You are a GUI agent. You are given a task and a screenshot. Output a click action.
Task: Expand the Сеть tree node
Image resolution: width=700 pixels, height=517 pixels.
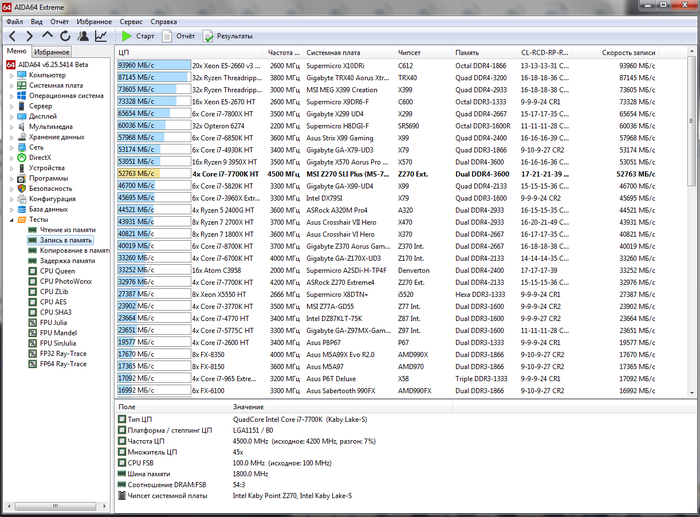(12, 147)
